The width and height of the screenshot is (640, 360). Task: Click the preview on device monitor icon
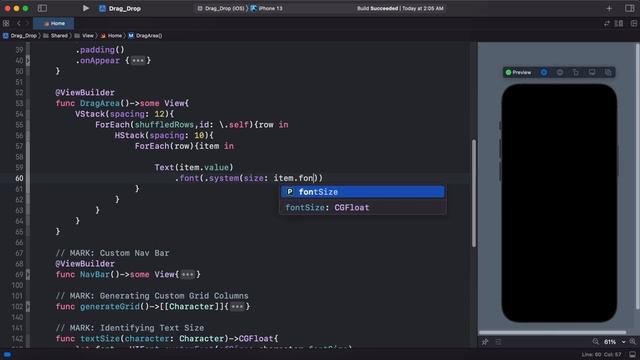tap(592, 72)
